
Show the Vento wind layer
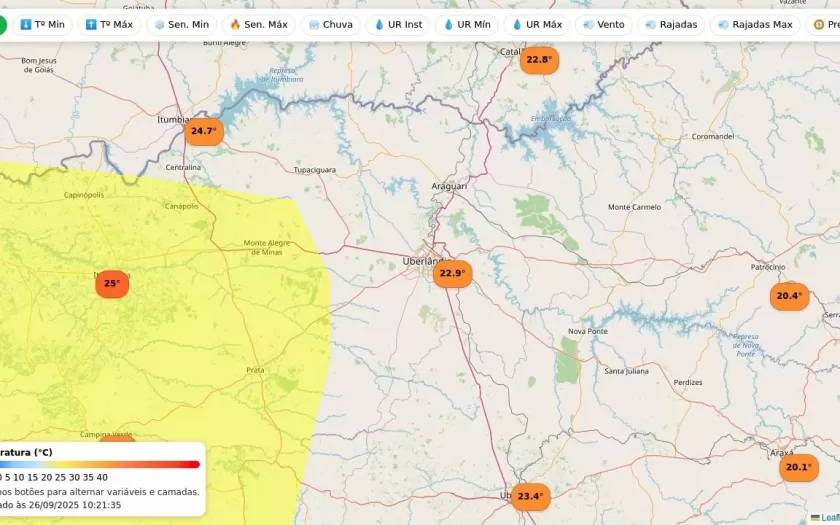tap(603, 24)
